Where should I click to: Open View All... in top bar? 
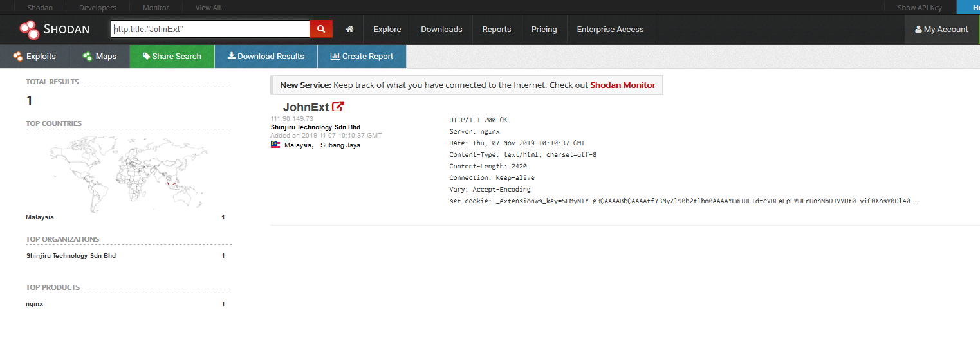211,8
